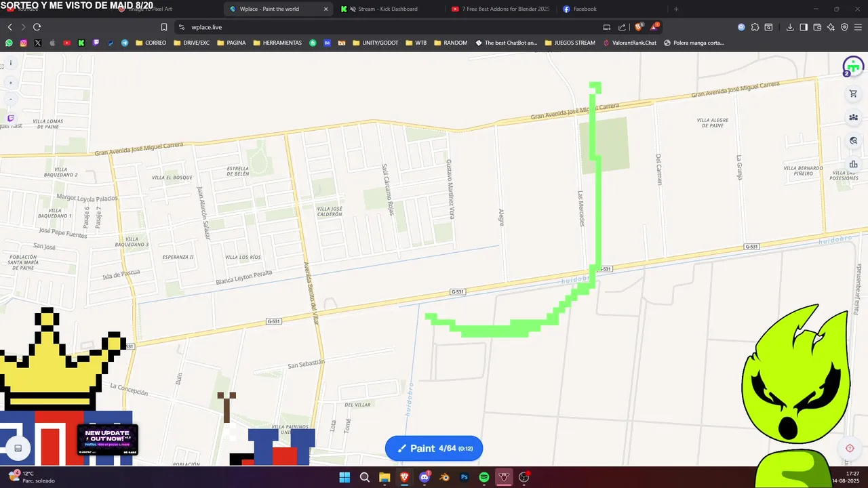Open the Brave Shields lion icon
868x488 pixels.
[639, 27]
